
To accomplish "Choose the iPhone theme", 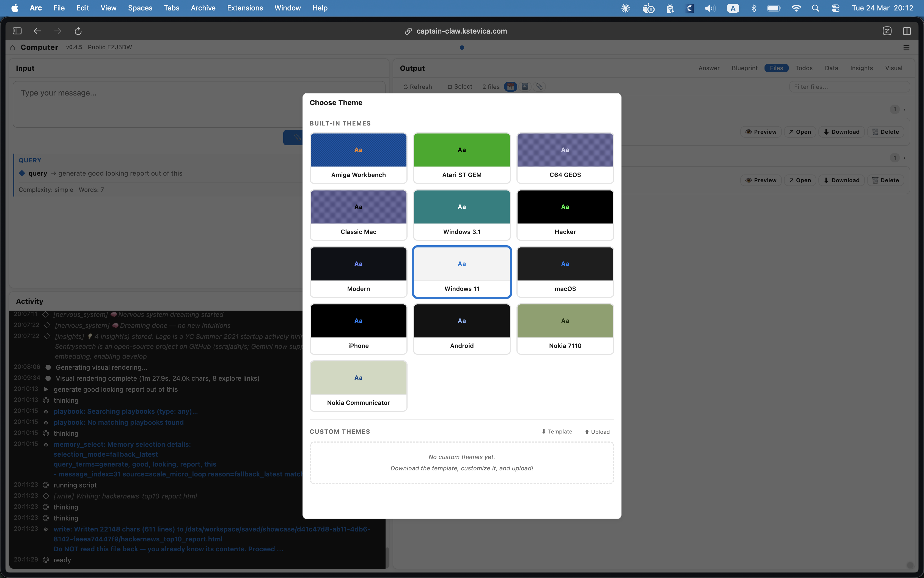I will click(x=358, y=329).
